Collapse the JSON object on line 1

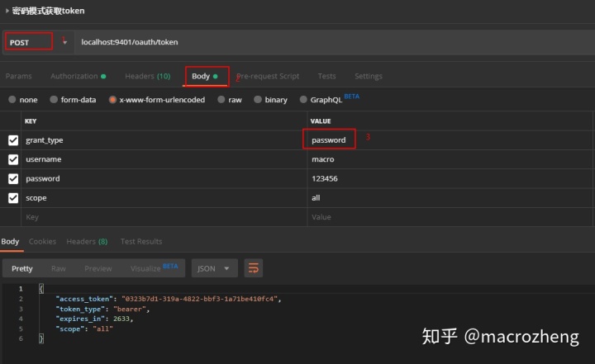(41, 289)
